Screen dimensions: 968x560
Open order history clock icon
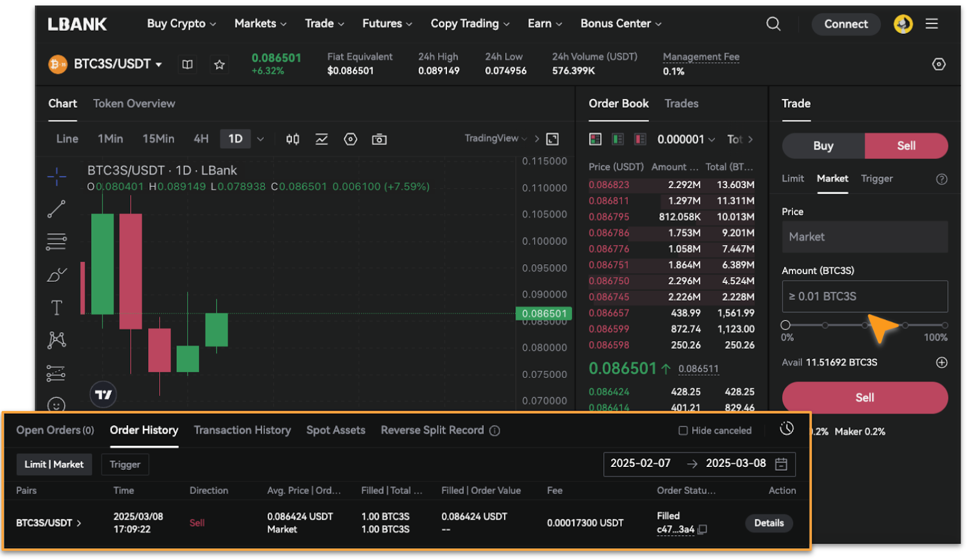(x=786, y=428)
